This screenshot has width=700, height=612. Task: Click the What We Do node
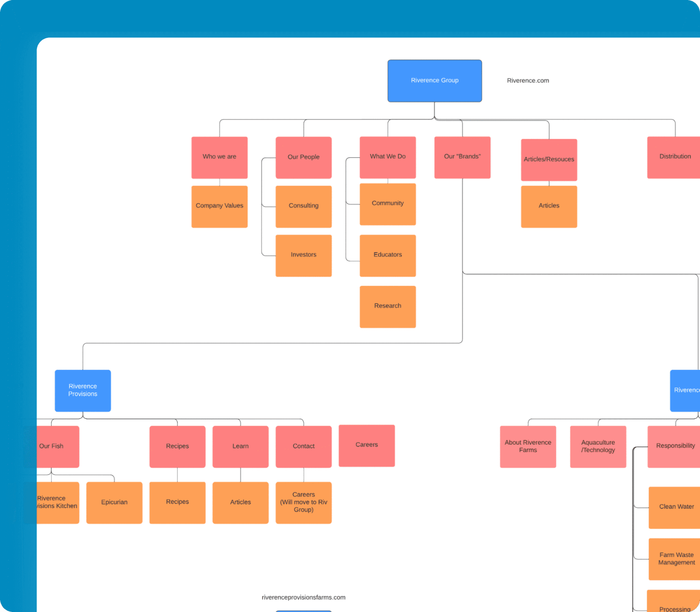tap(388, 157)
